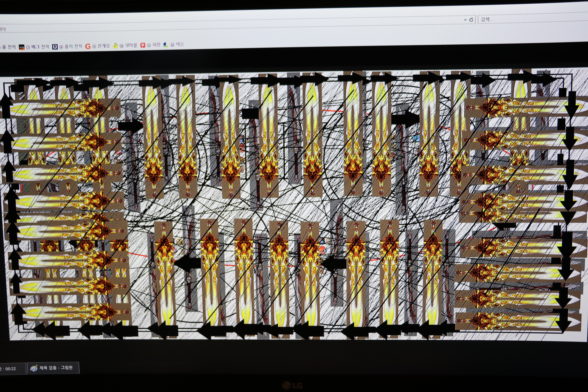Click the 넥슨 bookmark favicon
Viewport: 588px width, 392px height.
tap(166, 45)
